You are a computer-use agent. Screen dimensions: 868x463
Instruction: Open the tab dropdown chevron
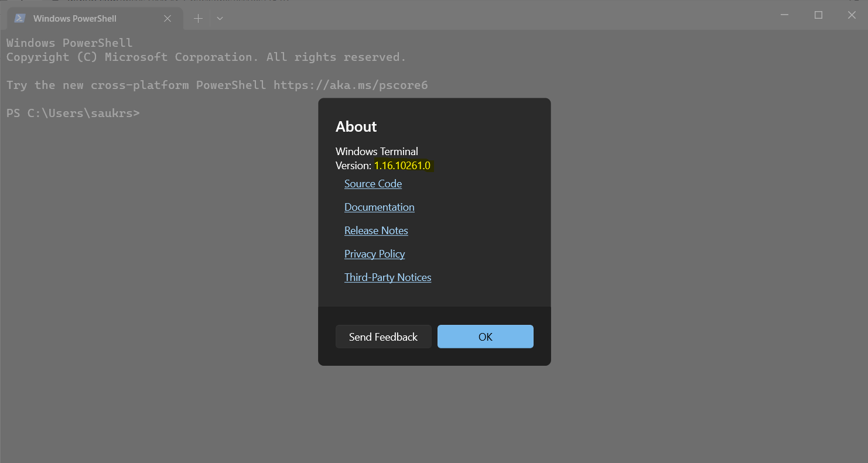pyautogui.click(x=220, y=18)
